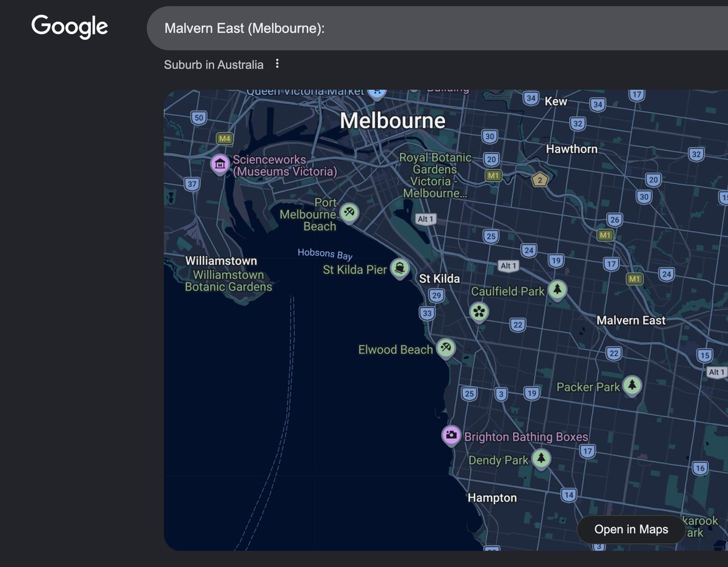Click the Melbourne city label
Screen dimensions: 728x567
pos(393,120)
